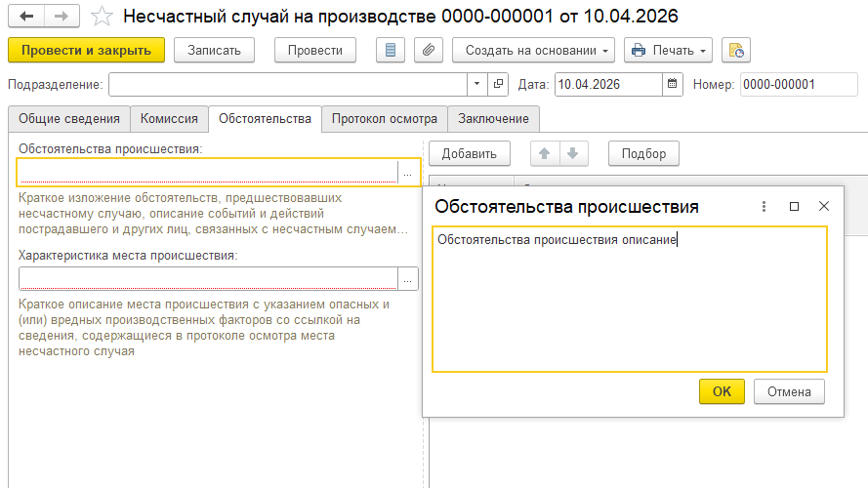Click Добавить to add a row
The height and width of the screenshot is (488, 868).
[470, 153]
